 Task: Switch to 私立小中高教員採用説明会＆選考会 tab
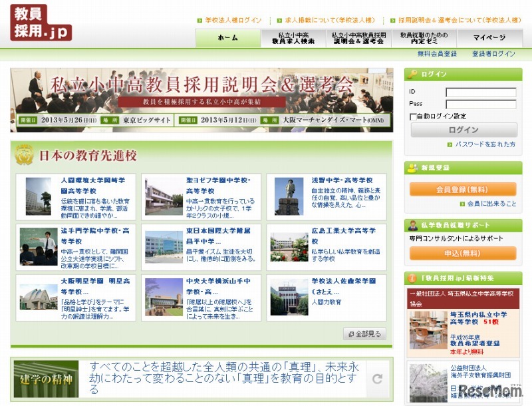(359, 38)
